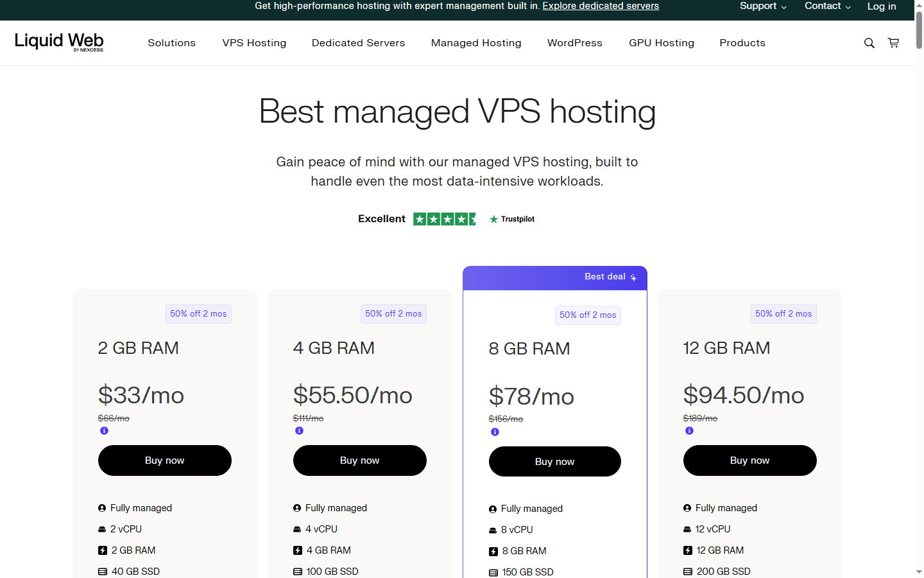Click the Trustpilot logo

coord(512,219)
